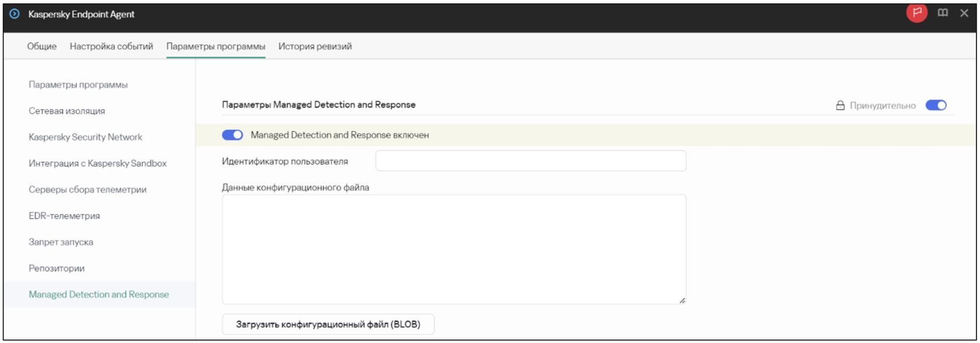Click the red flag notification icon

(917, 13)
